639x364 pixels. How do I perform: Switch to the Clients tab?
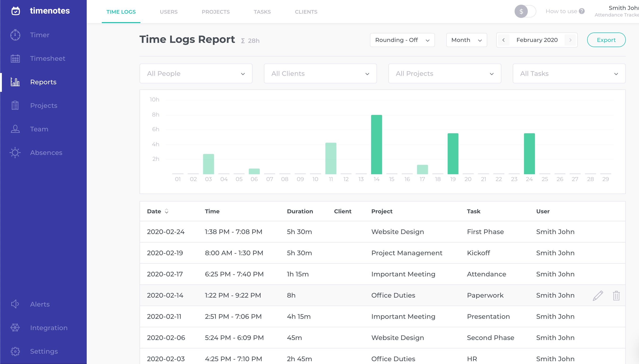pyautogui.click(x=306, y=12)
